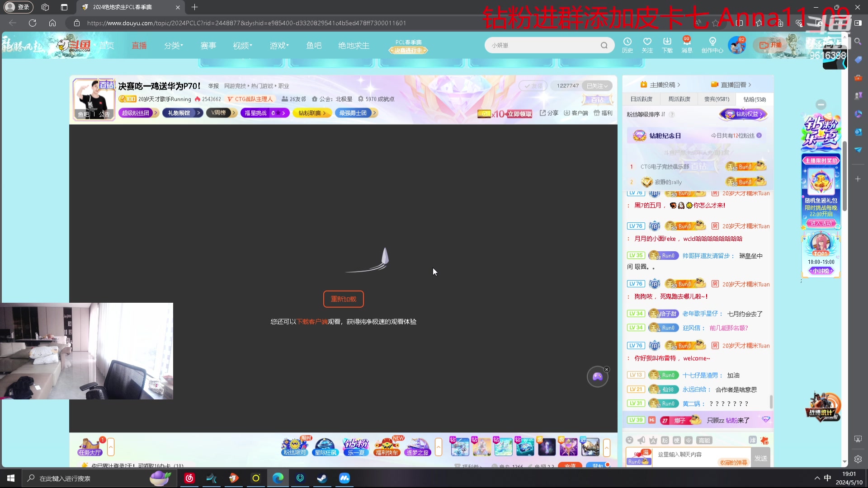Click the search magnifier icon in search box
This screenshot has height=488, width=868.
[x=604, y=45]
